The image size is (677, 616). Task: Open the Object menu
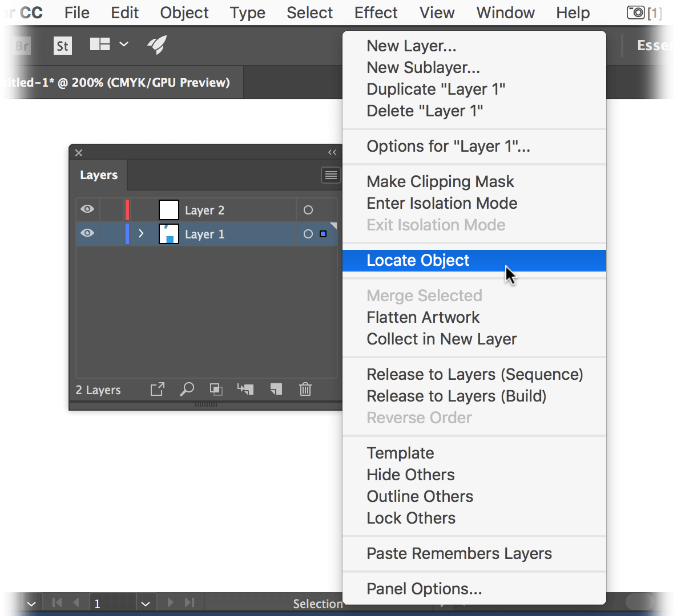[184, 13]
